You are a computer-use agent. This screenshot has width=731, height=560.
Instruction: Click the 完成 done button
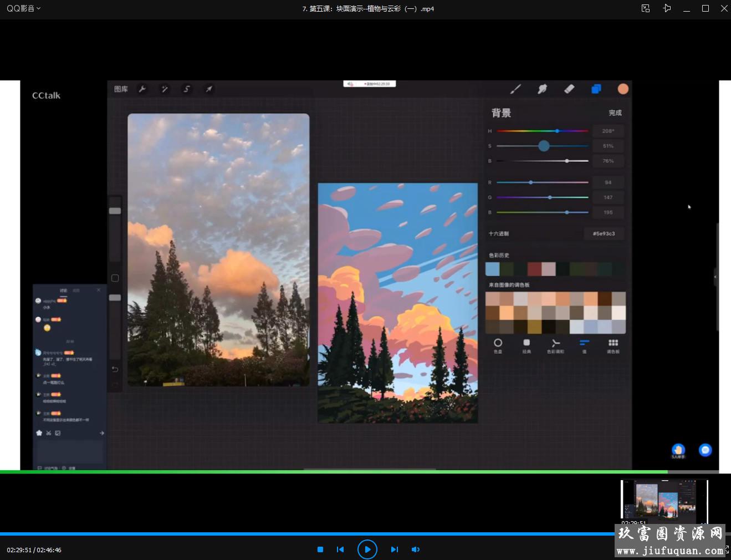pyautogui.click(x=615, y=113)
